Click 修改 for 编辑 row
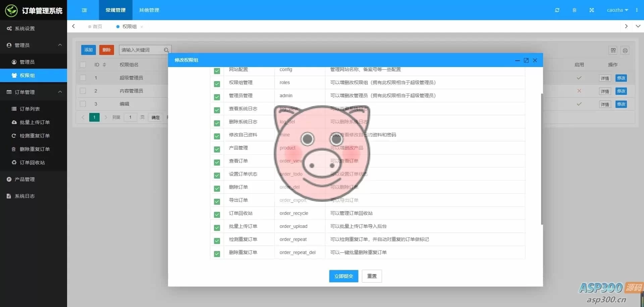Screen dimensions: 644x307 pos(621,104)
